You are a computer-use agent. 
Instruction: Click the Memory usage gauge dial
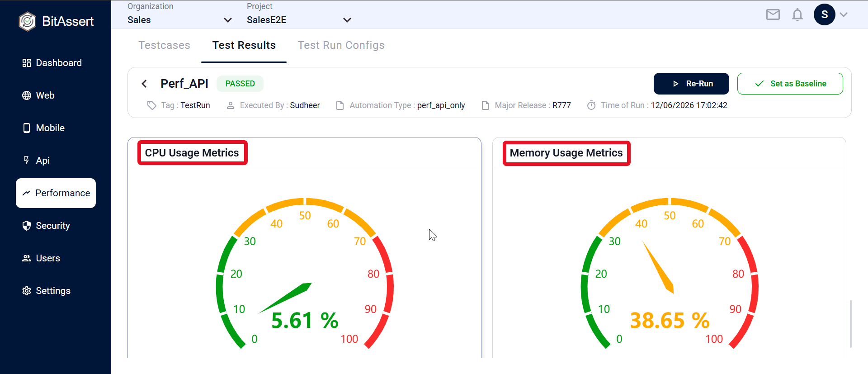pyautogui.click(x=670, y=274)
